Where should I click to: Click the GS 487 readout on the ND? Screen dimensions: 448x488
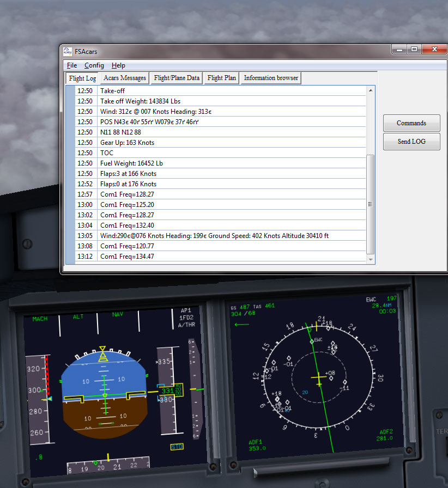pyautogui.click(x=240, y=307)
